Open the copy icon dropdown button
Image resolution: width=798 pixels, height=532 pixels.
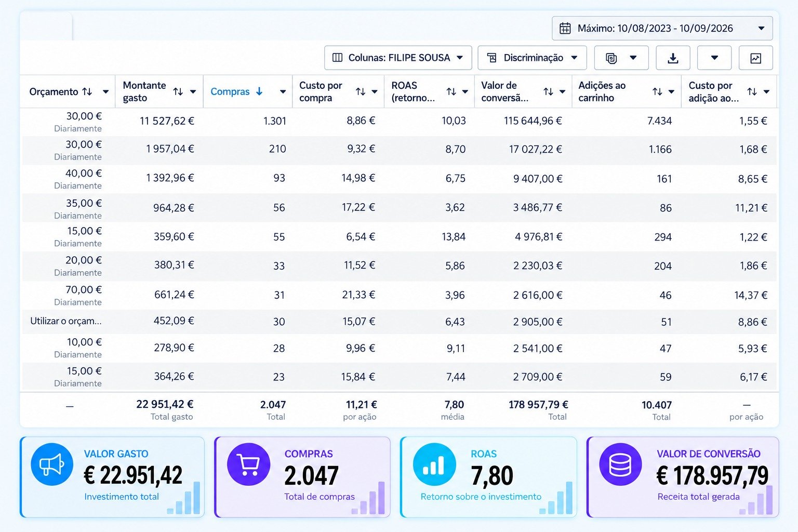click(621, 58)
